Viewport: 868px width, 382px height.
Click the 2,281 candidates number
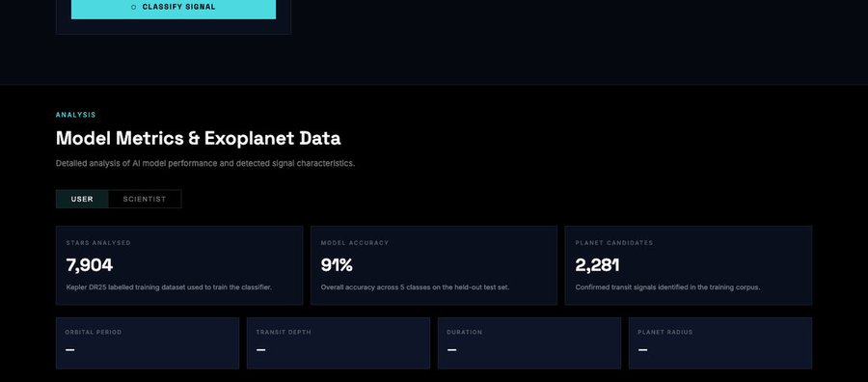597,265
